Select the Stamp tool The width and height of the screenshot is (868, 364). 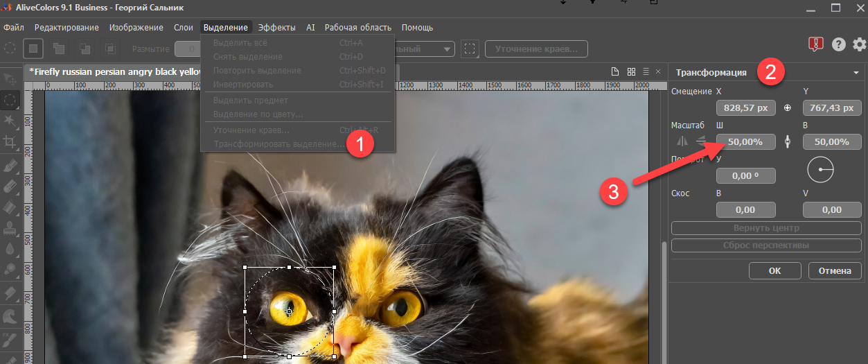point(10,229)
